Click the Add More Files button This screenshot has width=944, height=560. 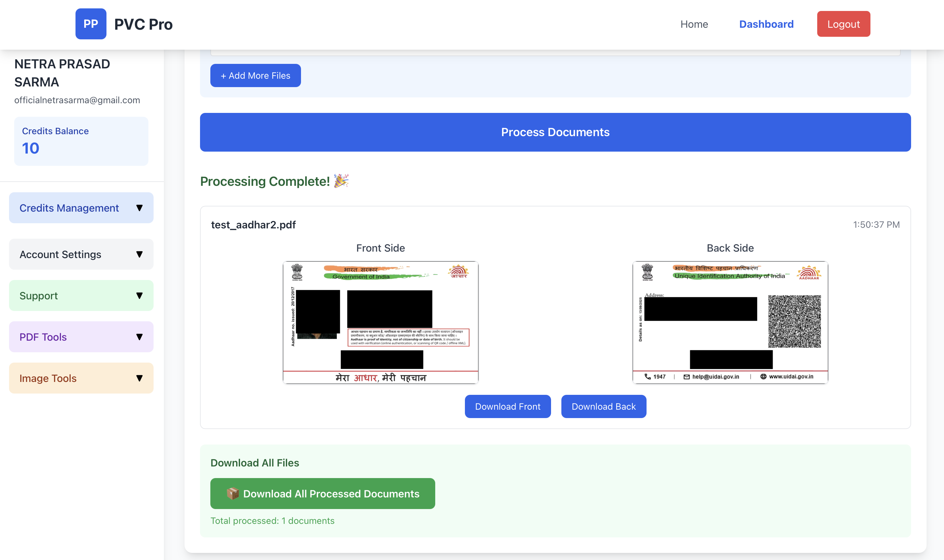click(x=256, y=75)
